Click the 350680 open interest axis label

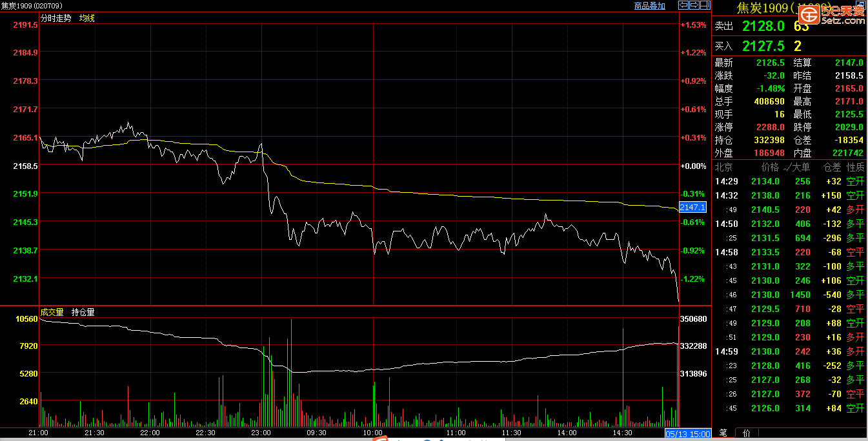click(694, 318)
